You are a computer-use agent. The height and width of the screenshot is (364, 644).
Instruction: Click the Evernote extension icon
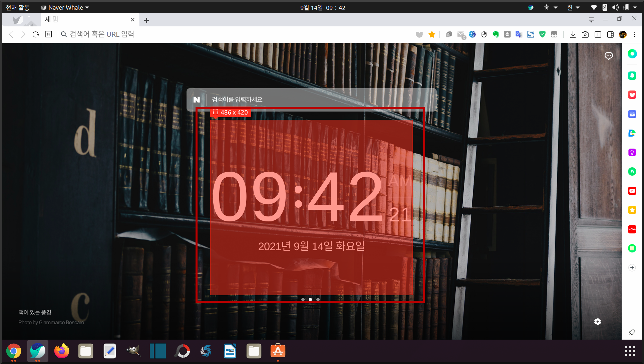(496, 34)
